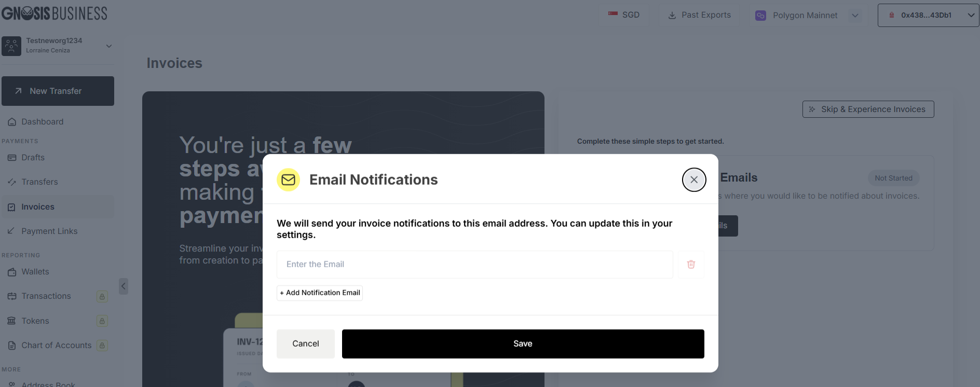The width and height of the screenshot is (980, 387).
Task: Collapse the sidebar with arrow handle
Action: 123,286
